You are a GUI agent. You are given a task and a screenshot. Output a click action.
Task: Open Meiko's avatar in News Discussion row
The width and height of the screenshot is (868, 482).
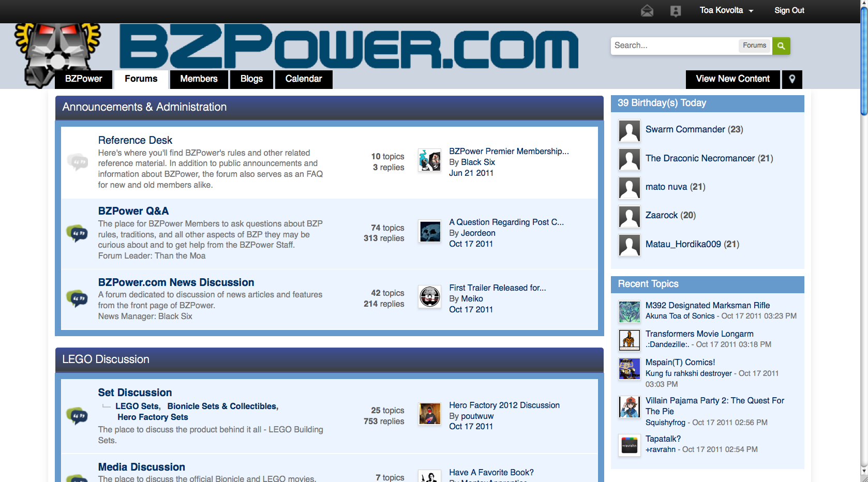(x=430, y=297)
